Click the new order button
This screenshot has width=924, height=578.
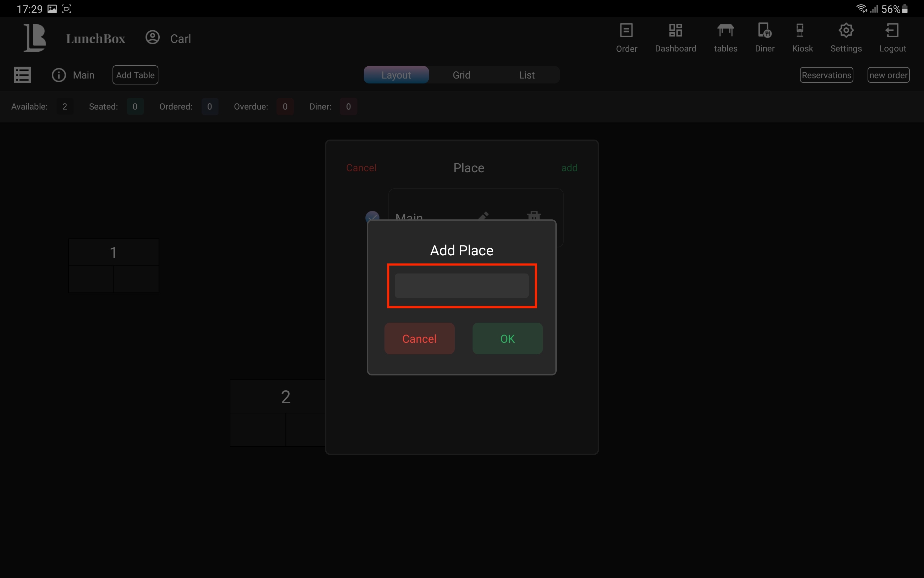click(888, 75)
